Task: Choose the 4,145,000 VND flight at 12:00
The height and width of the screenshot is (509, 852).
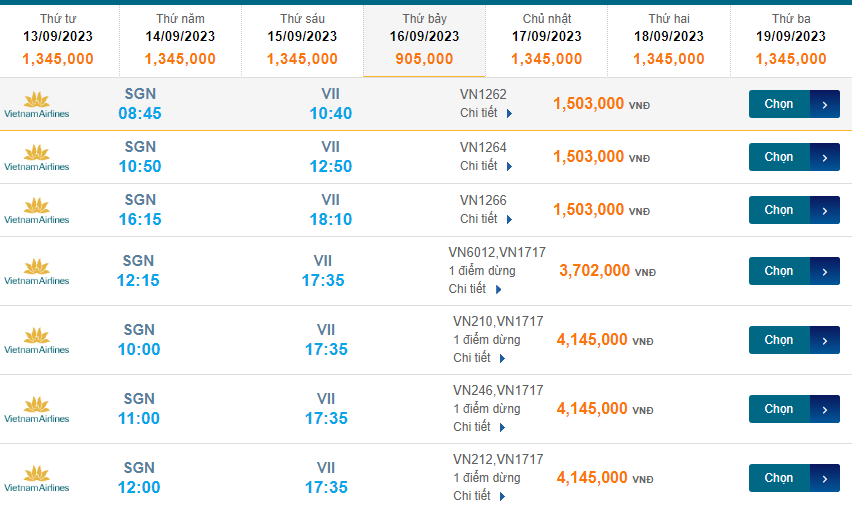Action: click(793, 478)
